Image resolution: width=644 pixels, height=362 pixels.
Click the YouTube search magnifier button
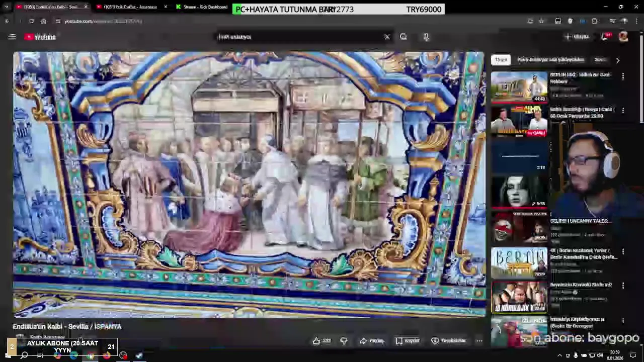click(403, 37)
